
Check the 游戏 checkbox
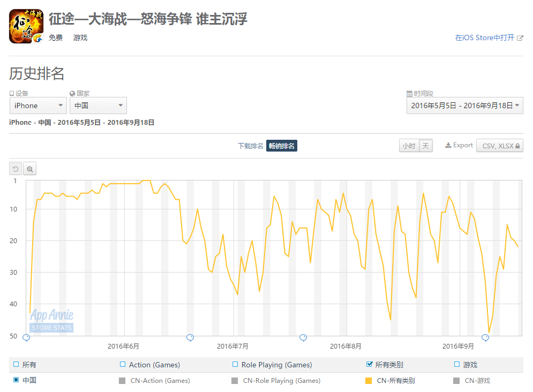[457, 364]
